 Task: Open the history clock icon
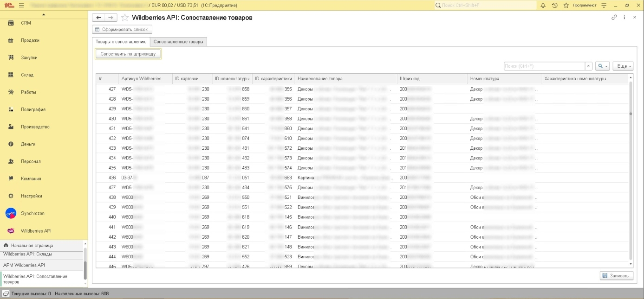(x=554, y=5)
